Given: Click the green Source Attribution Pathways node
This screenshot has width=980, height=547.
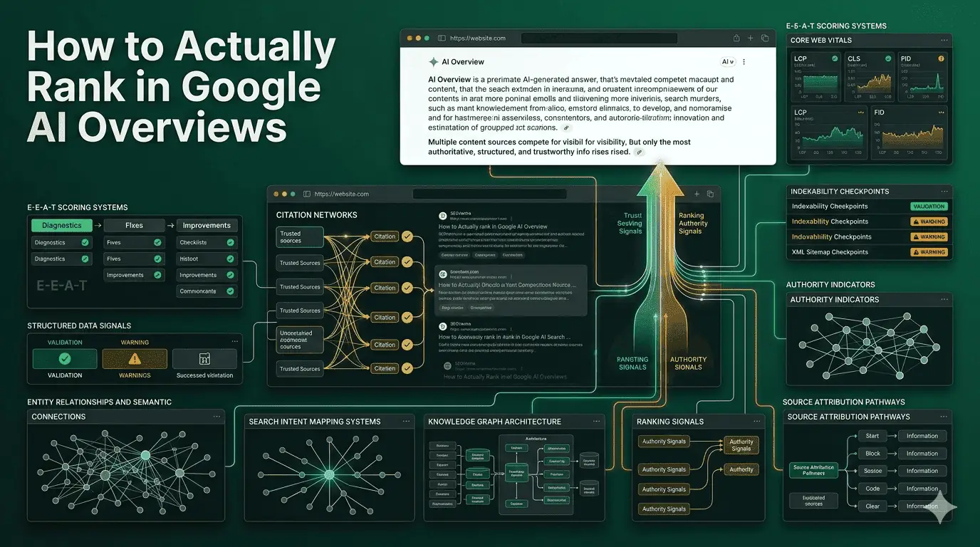Looking at the screenshot, I should tap(813, 470).
